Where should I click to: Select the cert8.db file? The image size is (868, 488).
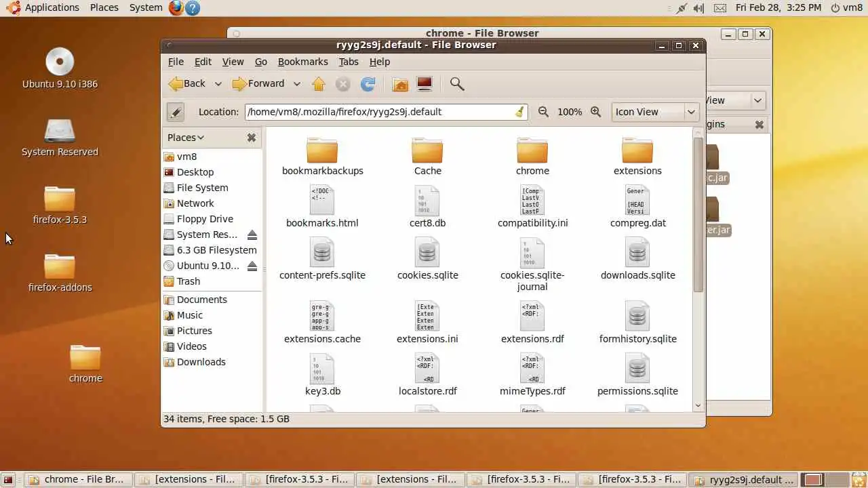pyautogui.click(x=427, y=207)
